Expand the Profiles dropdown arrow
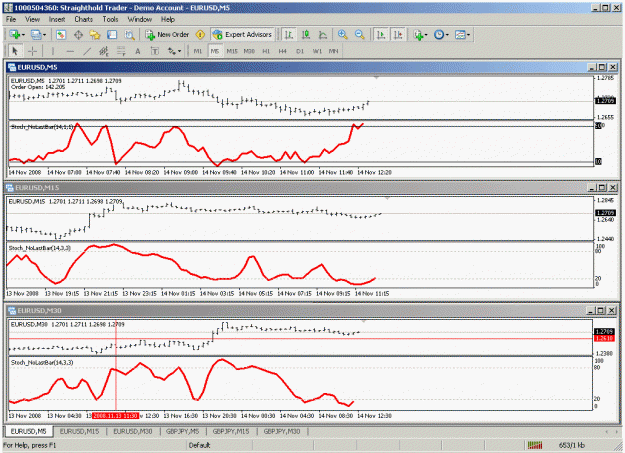This screenshot has height=453, width=625. pyautogui.click(x=44, y=35)
